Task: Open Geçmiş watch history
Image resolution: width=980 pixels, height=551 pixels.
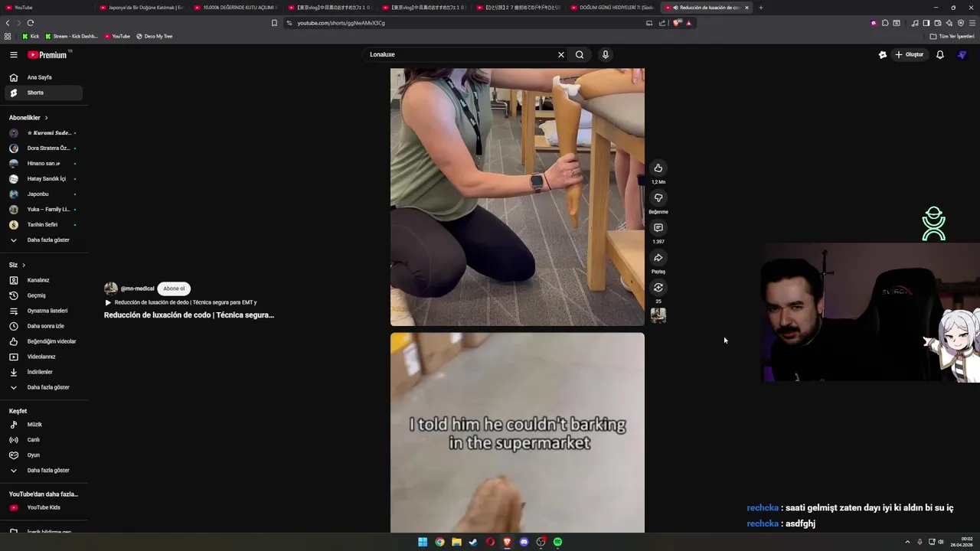Action: 43,295
